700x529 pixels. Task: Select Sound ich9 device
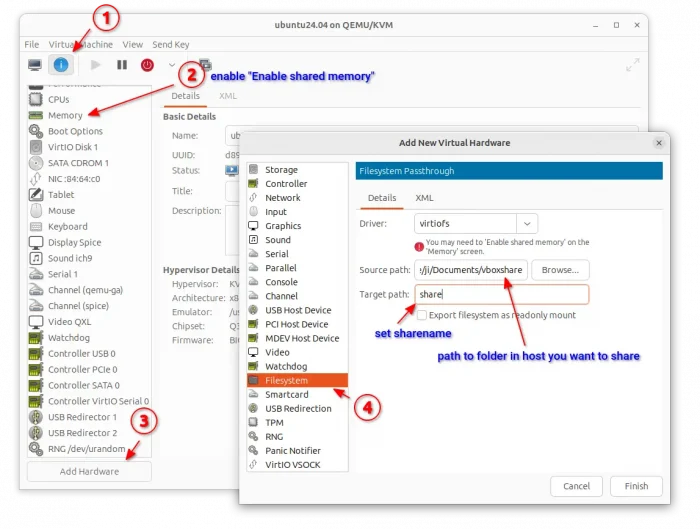[x=89, y=258]
